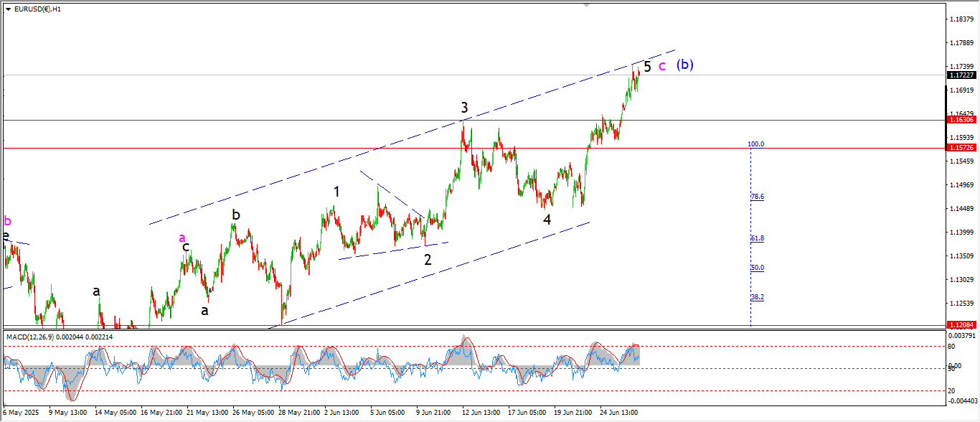Select the black wave 1 label
Image resolution: width=980 pixels, height=422 pixels.
336,192
